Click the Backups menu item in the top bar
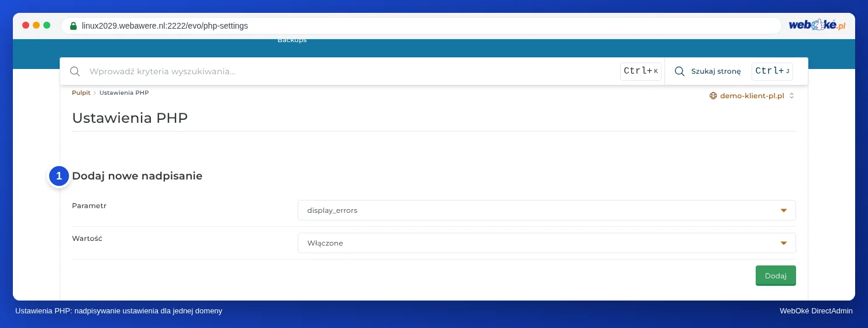 (x=292, y=40)
